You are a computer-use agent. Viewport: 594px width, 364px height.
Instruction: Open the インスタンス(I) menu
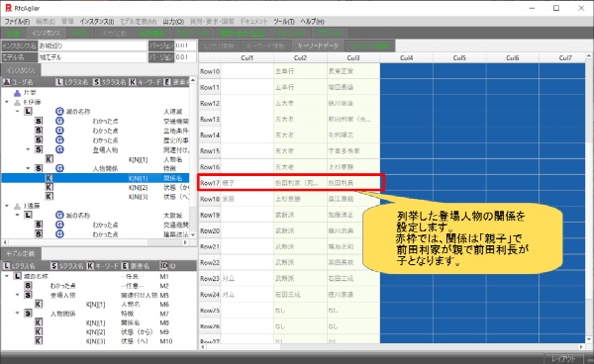tap(97, 22)
